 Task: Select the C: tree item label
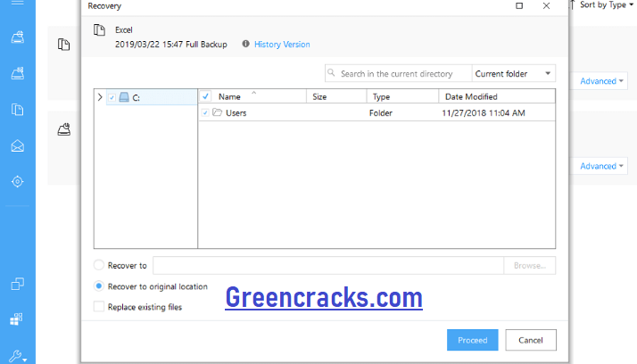136,98
